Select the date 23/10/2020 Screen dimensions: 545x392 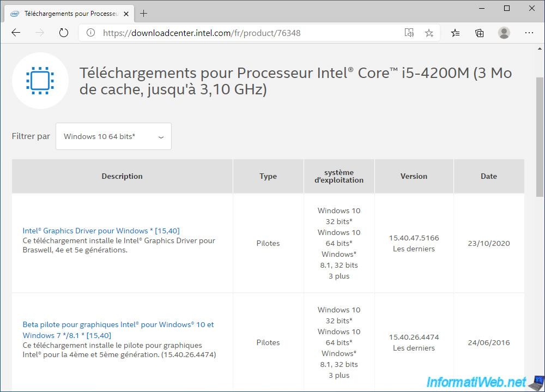[x=489, y=244]
